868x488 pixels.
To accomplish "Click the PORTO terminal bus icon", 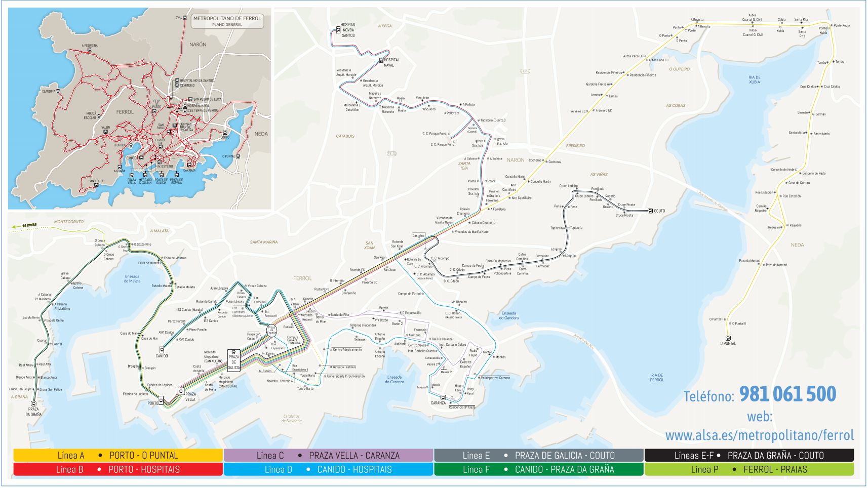I will [x=162, y=401].
